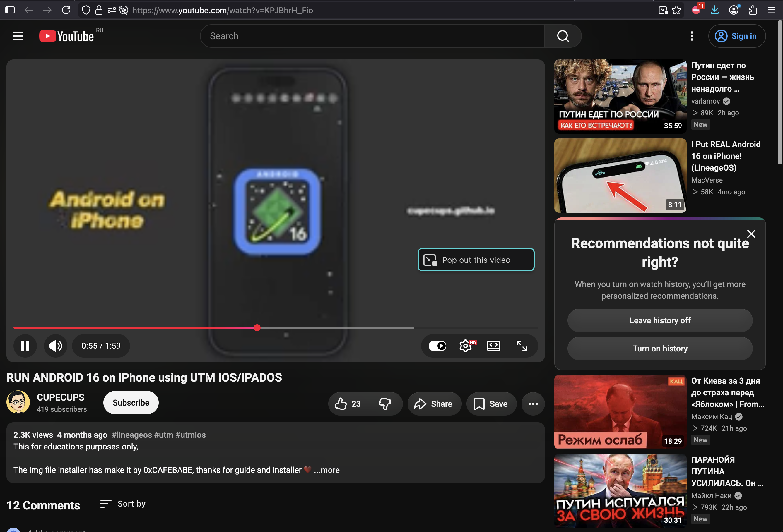Open YouTube settings three-dot menu
This screenshot has height=532, width=783.
tap(692, 36)
